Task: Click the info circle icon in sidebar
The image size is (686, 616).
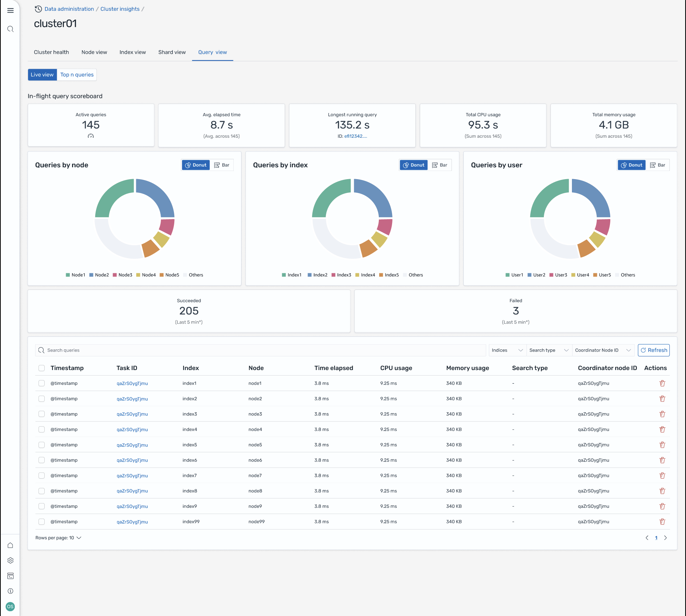Action: point(10,591)
